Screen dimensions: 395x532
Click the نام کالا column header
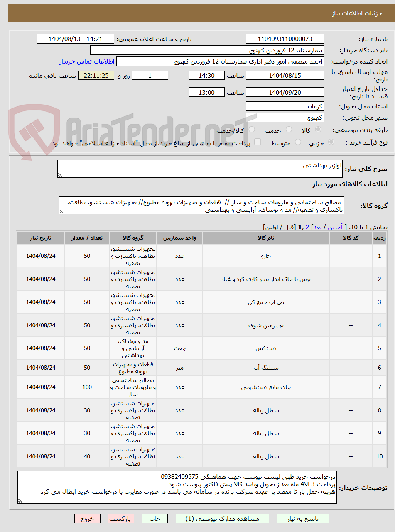pyautogui.click(x=266, y=238)
